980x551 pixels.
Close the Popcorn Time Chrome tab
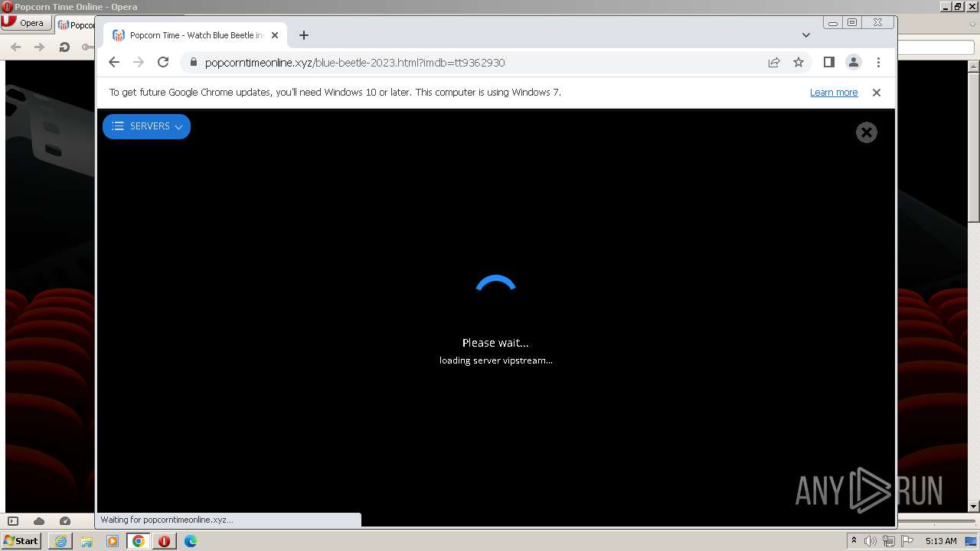click(275, 35)
